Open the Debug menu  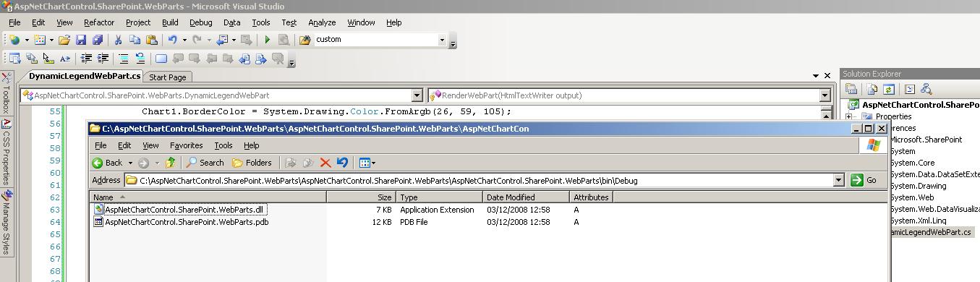(x=201, y=22)
